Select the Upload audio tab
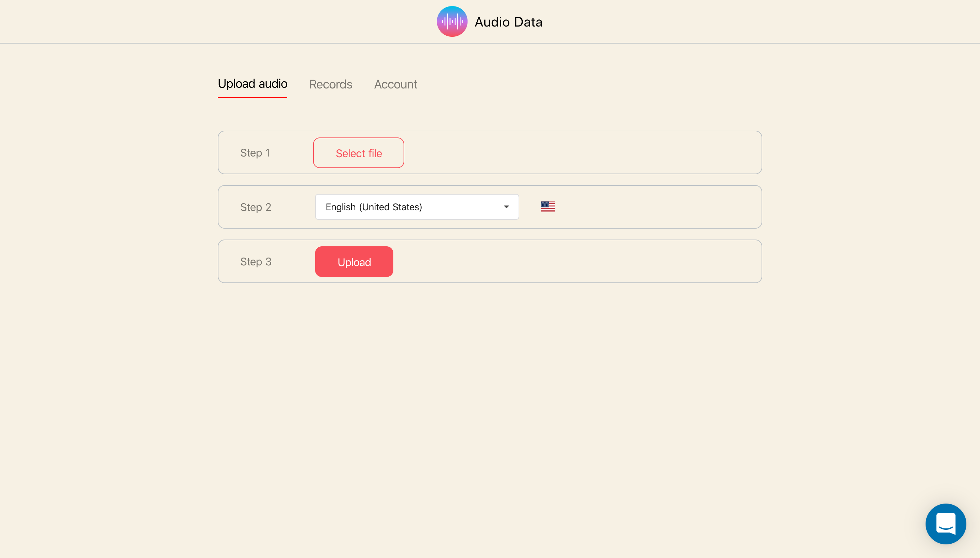This screenshot has height=558, width=980. (x=252, y=84)
